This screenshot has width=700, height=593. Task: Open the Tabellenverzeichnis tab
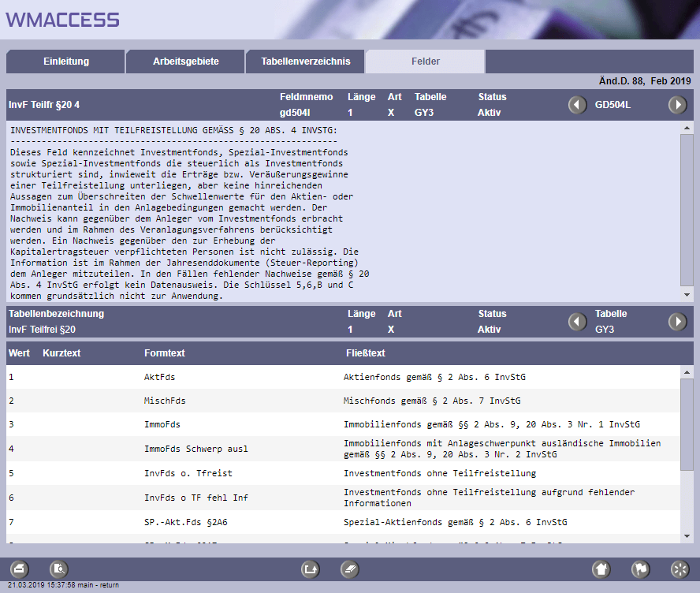pyautogui.click(x=305, y=62)
